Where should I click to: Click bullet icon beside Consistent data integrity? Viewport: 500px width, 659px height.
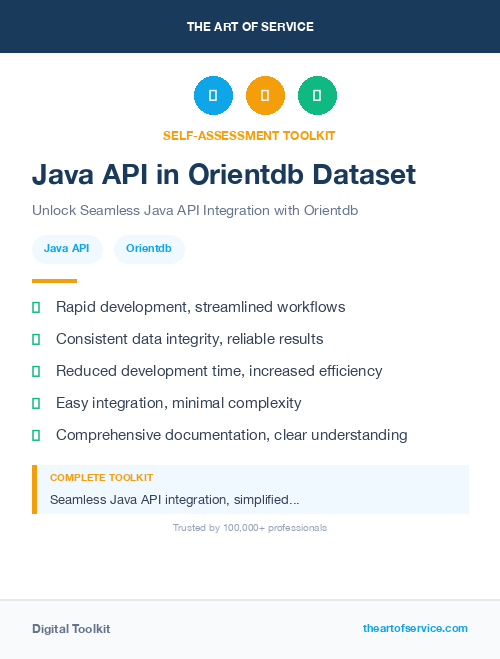point(36,340)
